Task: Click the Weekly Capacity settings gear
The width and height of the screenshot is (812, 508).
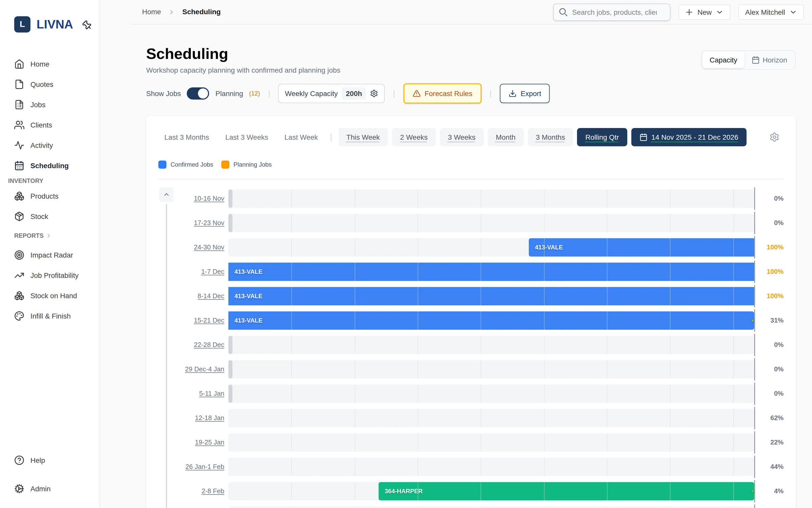Action: (x=374, y=93)
